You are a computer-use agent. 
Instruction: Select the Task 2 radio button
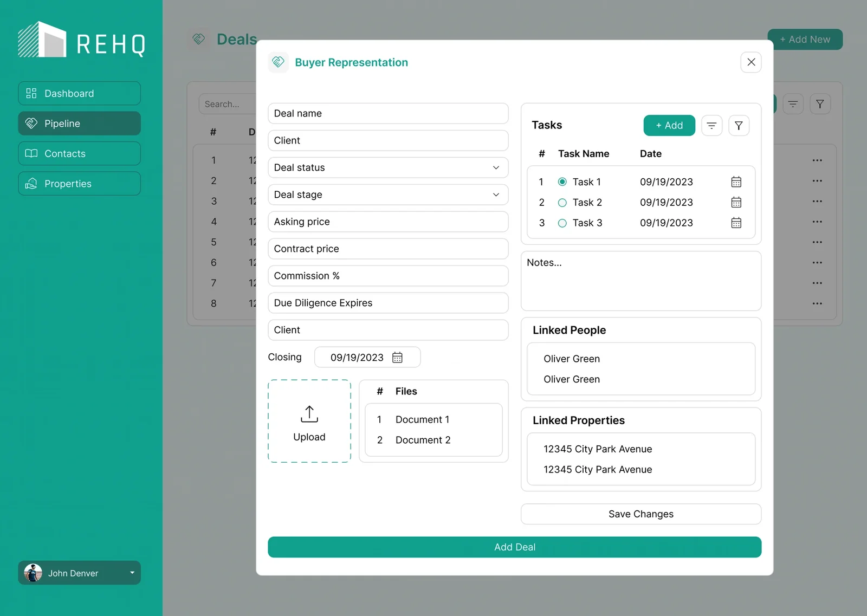[562, 202]
